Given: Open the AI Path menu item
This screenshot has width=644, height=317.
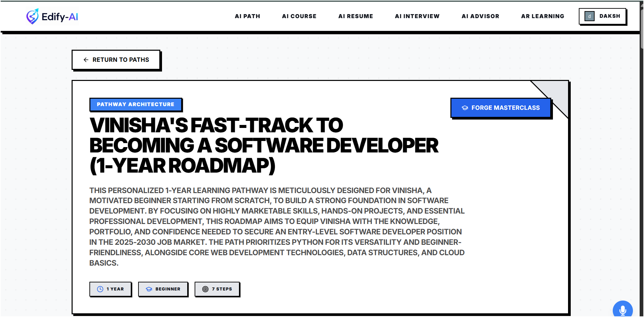Looking at the screenshot, I should [x=247, y=16].
